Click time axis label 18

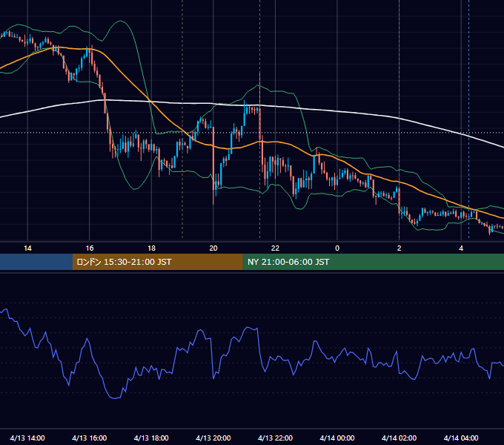coord(151,248)
